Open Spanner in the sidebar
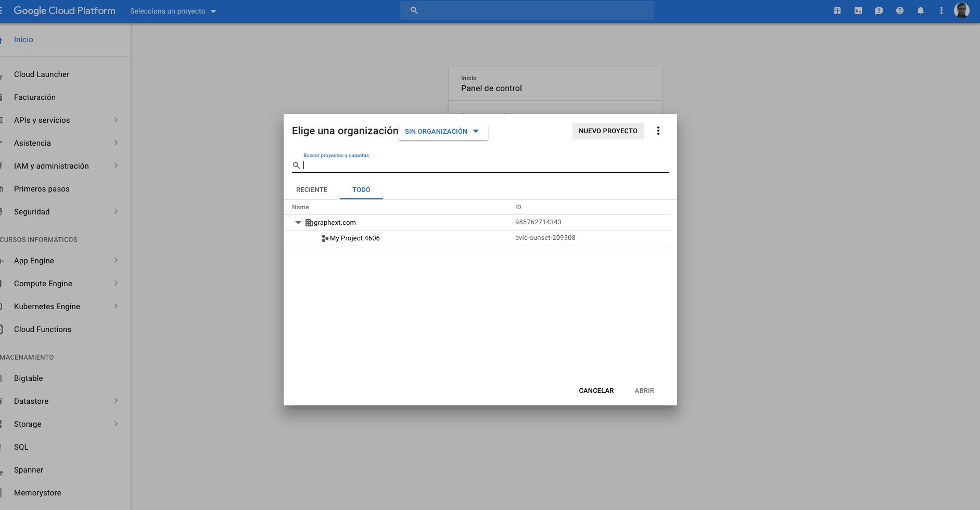This screenshot has height=510, width=980. [x=29, y=470]
